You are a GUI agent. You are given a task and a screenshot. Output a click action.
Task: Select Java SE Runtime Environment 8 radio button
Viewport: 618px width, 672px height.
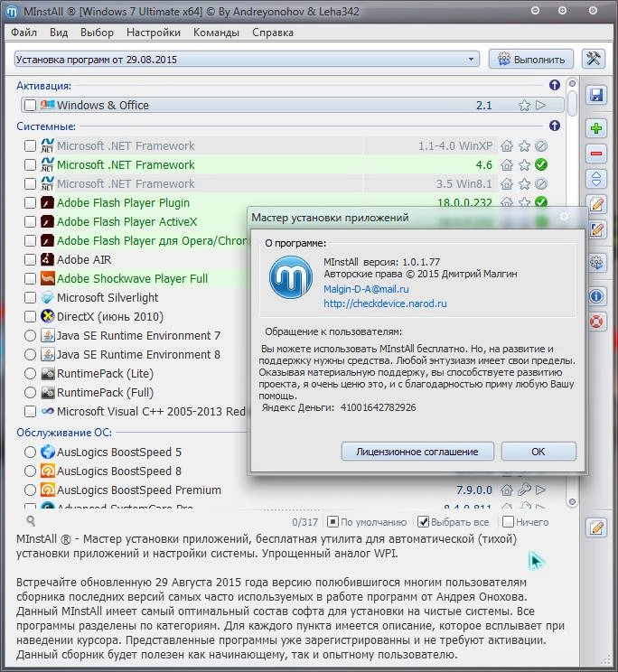pyautogui.click(x=30, y=354)
